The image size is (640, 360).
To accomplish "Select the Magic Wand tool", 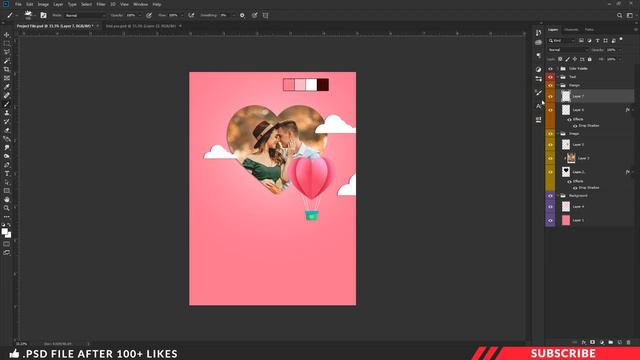I will pos(7,60).
